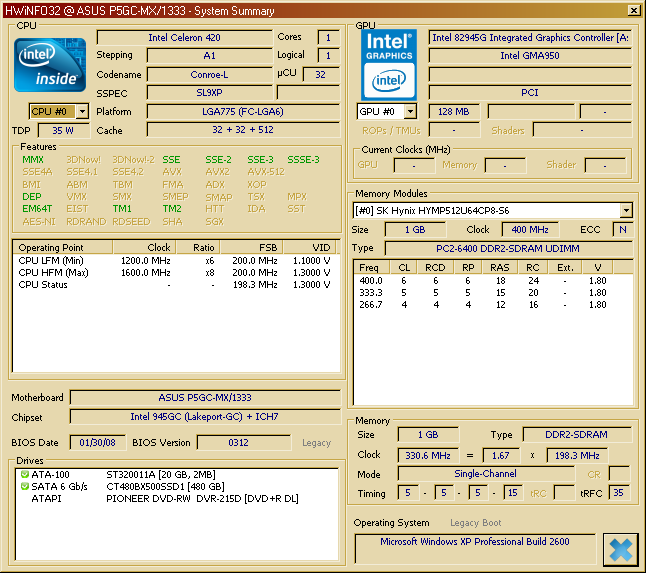Click the 128 MB GPU memory field
The height and width of the screenshot is (573, 646).
pyautogui.click(x=454, y=112)
